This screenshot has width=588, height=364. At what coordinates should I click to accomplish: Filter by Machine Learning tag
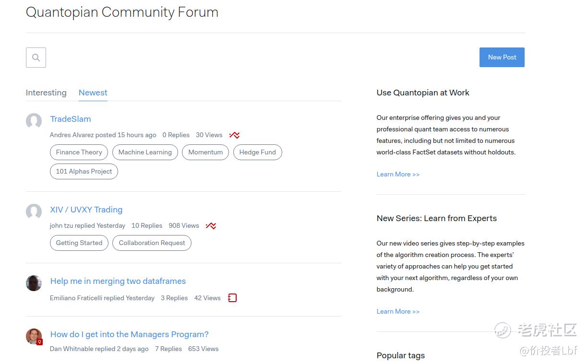(x=145, y=152)
